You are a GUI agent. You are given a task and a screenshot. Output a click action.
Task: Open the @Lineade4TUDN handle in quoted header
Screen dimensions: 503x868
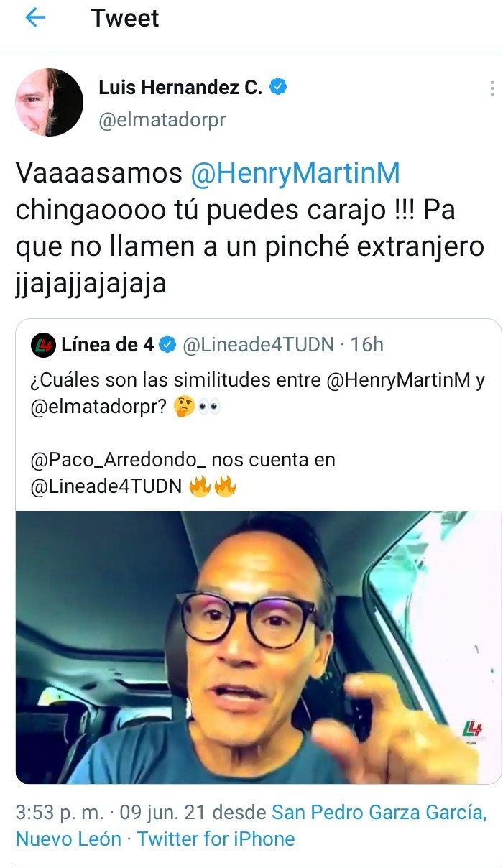pos(259,345)
